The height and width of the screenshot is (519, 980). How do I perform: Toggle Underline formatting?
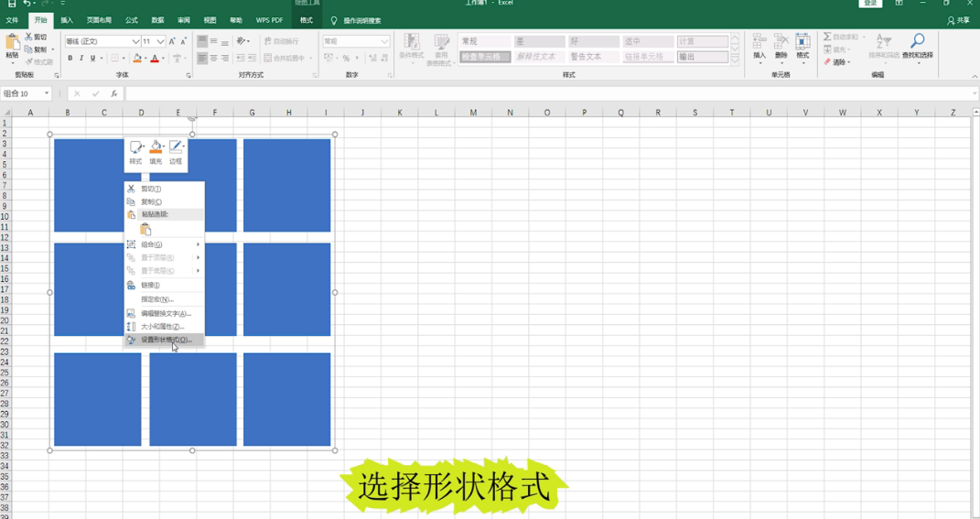tap(92, 59)
